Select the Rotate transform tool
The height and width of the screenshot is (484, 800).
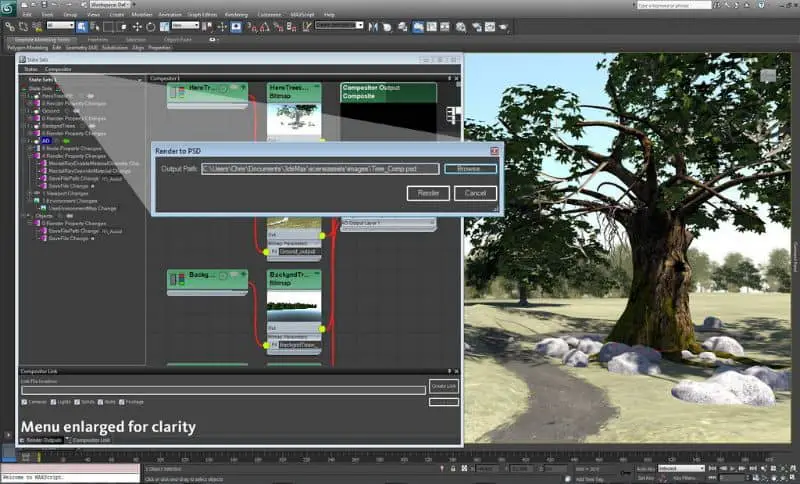[x=149, y=26]
